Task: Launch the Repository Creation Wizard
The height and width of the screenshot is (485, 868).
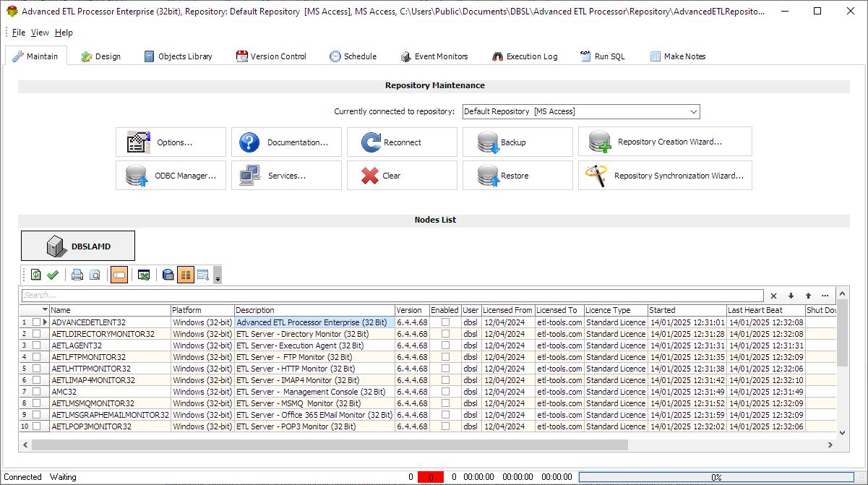Action: pyautogui.click(x=665, y=142)
